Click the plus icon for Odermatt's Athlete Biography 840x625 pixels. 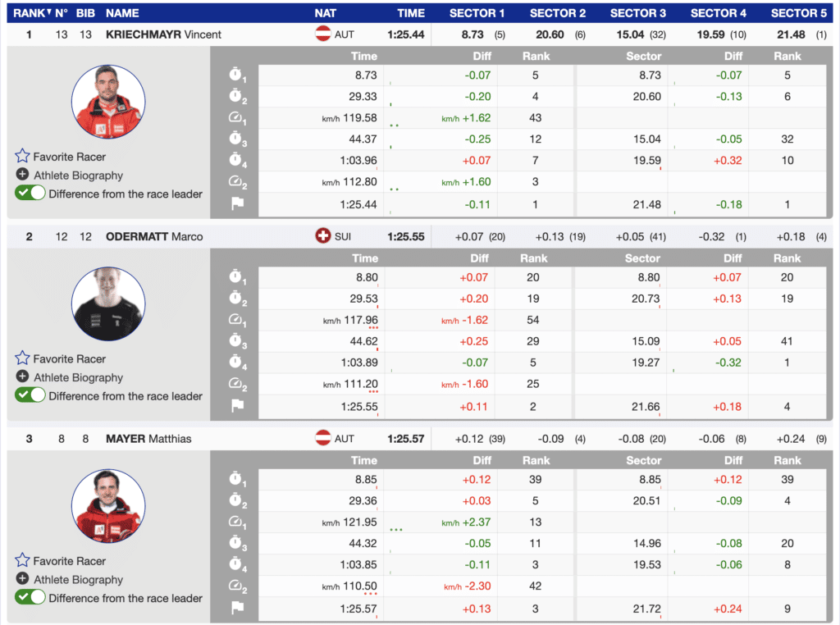pos(22,377)
